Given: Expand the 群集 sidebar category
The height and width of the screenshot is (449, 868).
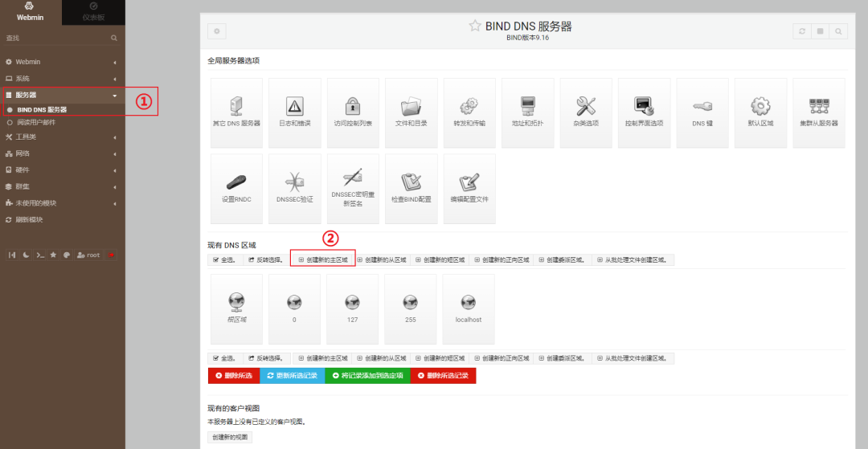Looking at the screenshot, I should click(63, 186).
